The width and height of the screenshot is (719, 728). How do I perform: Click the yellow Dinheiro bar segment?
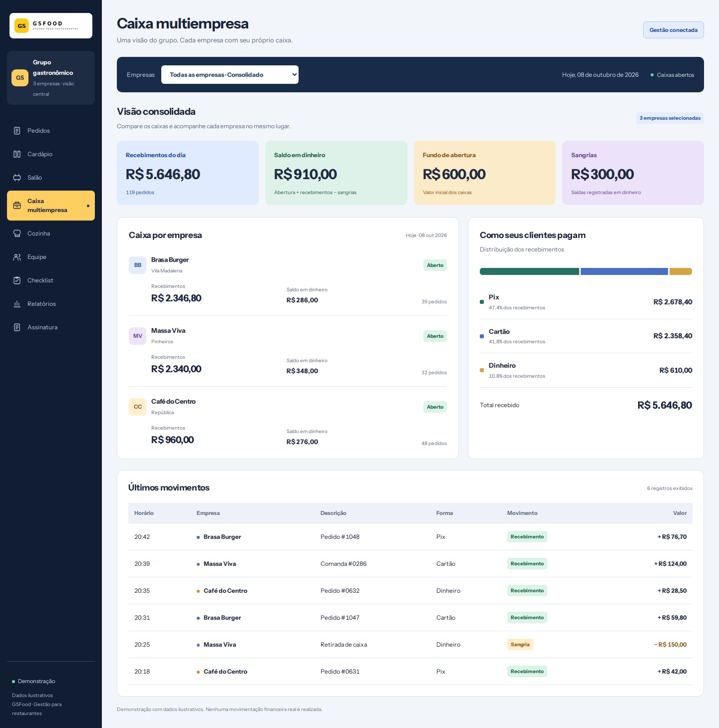681,271
